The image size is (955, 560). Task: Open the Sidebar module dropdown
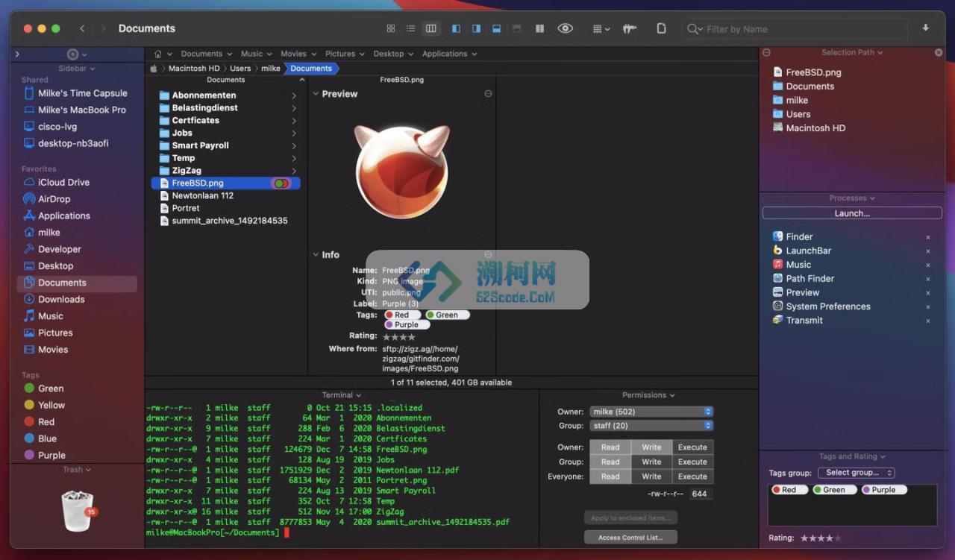tap(77, 68)
